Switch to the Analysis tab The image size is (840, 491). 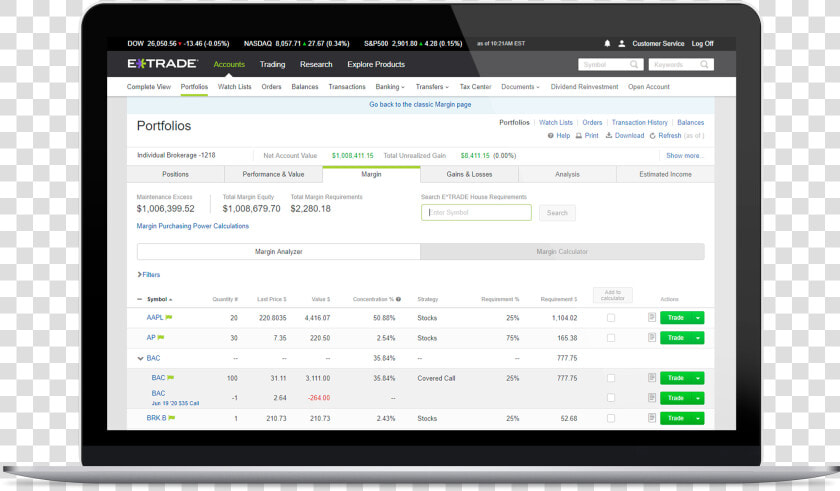567,174
